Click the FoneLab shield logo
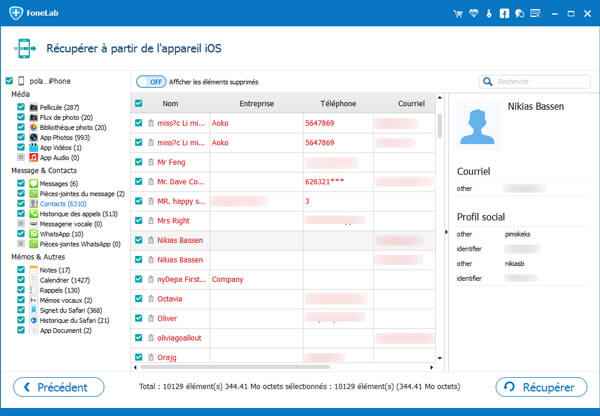 (x=16, y=13)
